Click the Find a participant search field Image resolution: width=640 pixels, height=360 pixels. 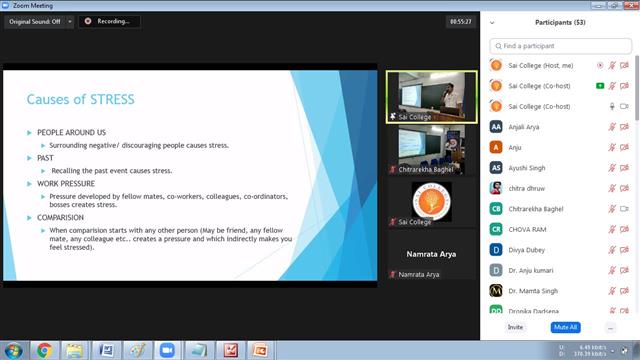[560, 46]
